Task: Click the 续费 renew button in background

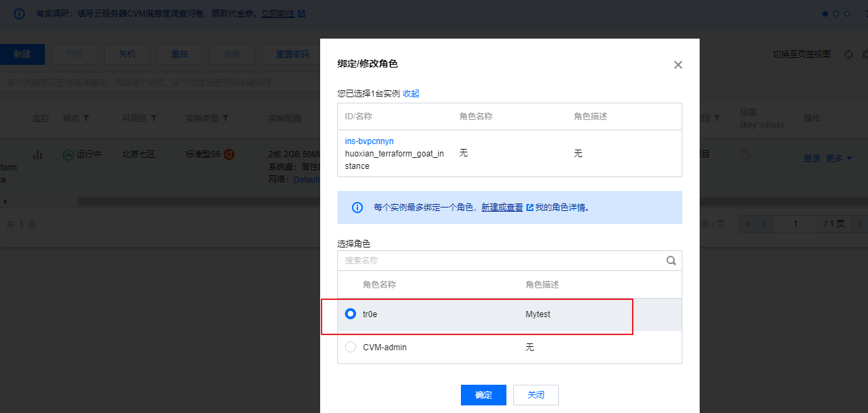Action: coord(232,54)
